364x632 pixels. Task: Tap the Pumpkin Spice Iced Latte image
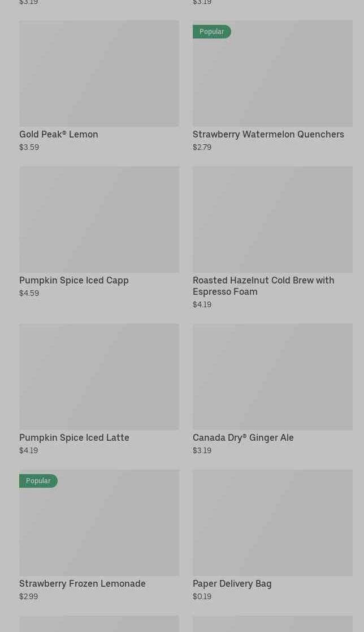tap(99, 376)
